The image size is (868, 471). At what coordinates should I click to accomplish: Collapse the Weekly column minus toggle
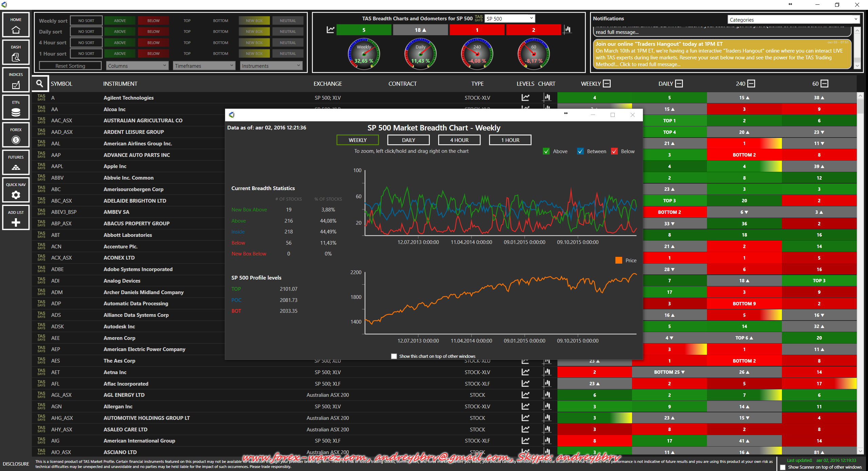click(x=607, y=84)
